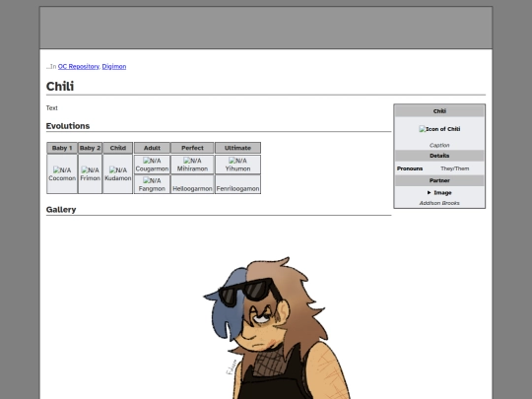
Task: Click the Perfect column header
Action: (x=192, y=148)
